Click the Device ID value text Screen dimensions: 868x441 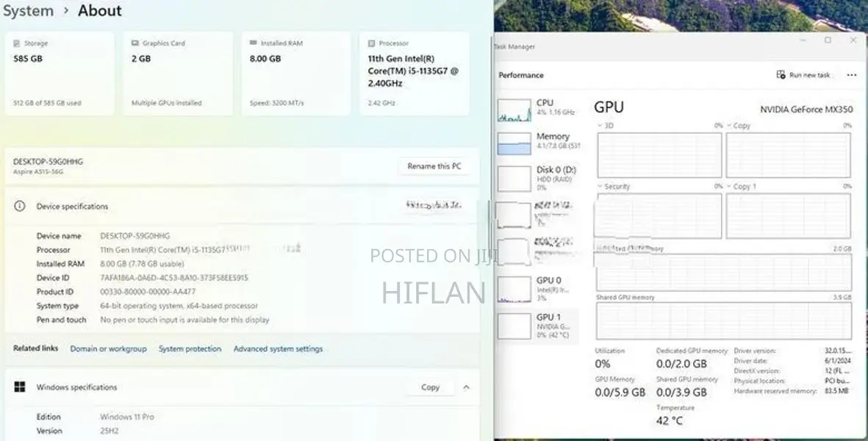[174, 278]
